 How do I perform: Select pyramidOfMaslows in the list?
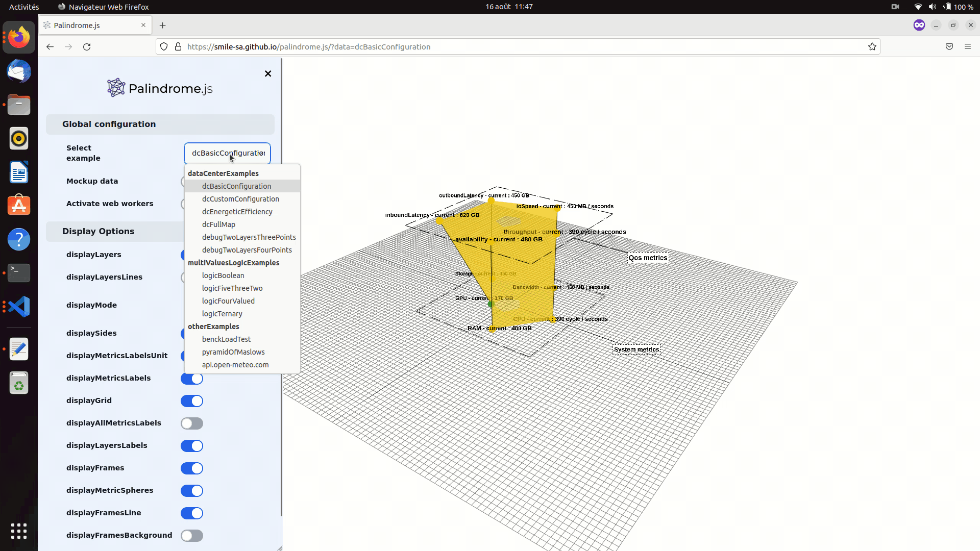coord(242,352)
